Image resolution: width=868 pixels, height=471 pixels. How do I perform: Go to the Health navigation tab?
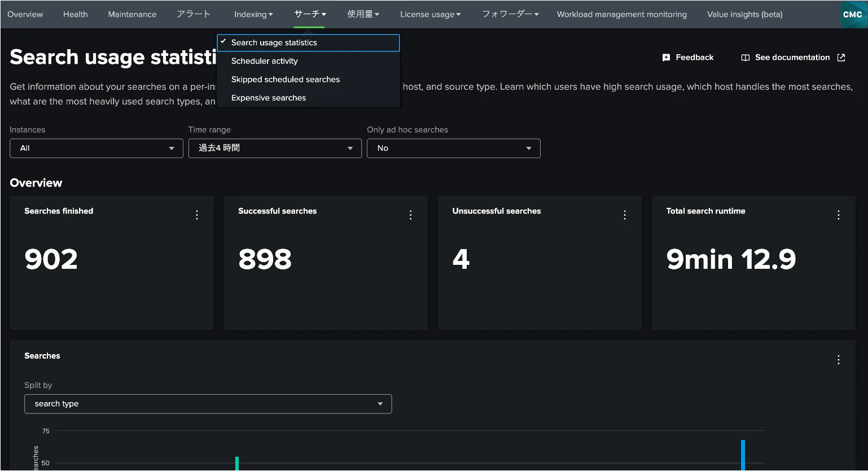point(75,14)
